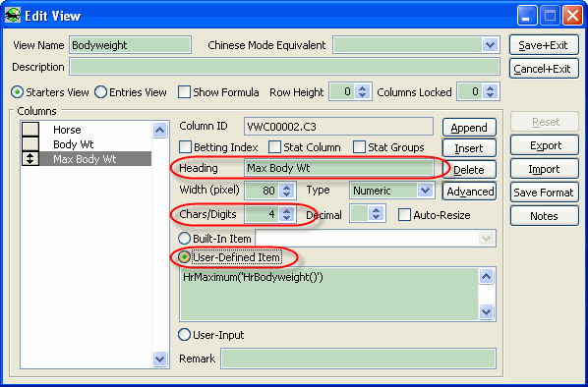This screenshot has height=387, width=588.
Task: Open the Notes button
Action: (x=544, y=216)
